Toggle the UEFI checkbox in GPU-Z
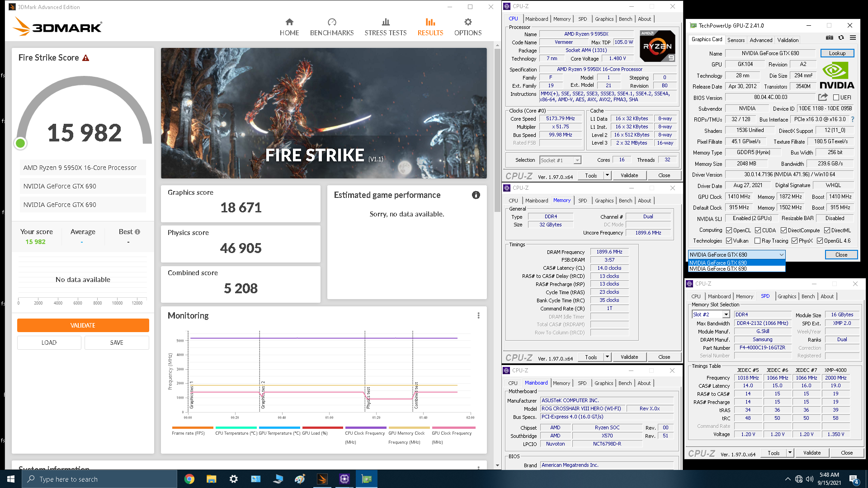 [x=836, y=98]
